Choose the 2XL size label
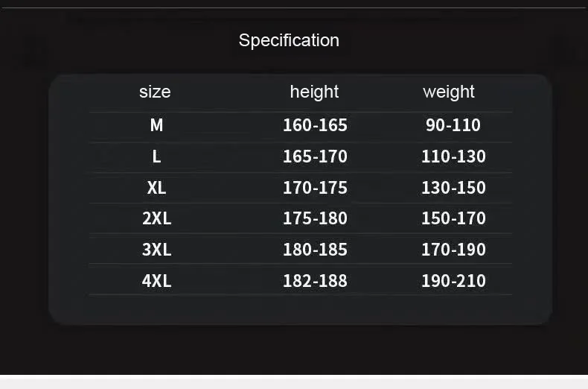588x389 pixels. pos(156,218)
